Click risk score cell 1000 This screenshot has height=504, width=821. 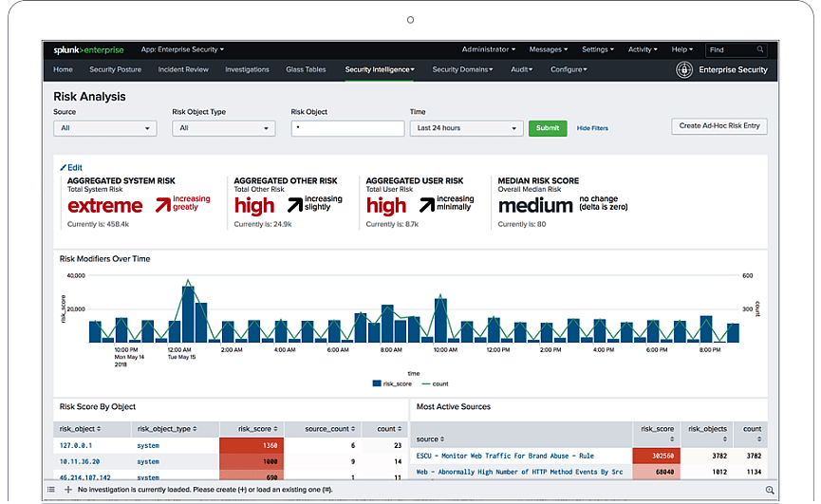click(x=252, y=461)
